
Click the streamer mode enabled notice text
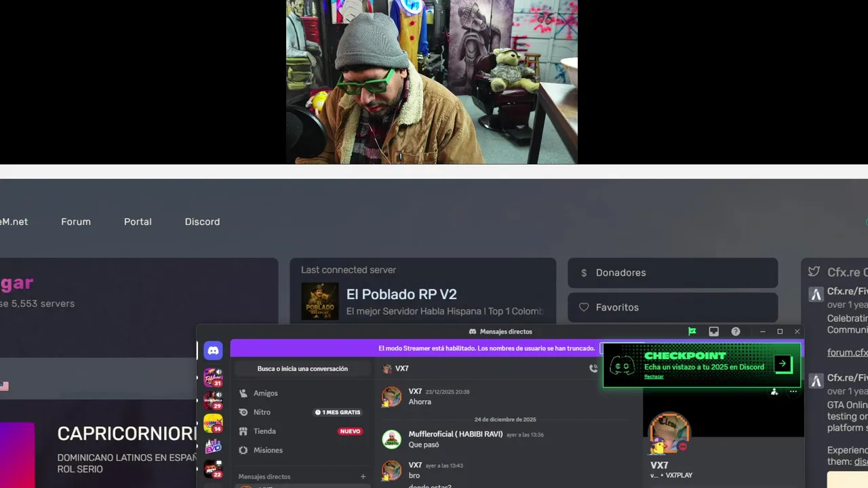point(486,348)
